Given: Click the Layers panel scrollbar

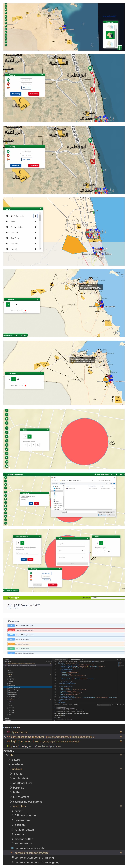Looking at the screenshot, I should 40,217.
